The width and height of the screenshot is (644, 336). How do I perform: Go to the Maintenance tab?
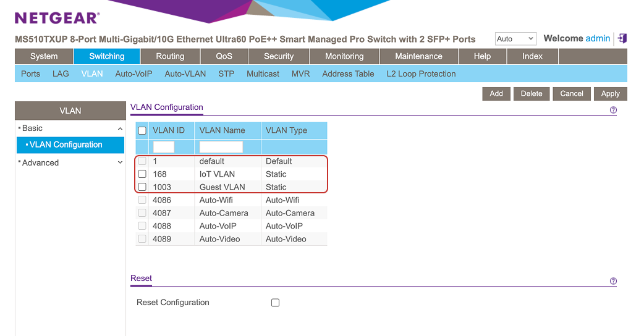(x=419, y=56)
